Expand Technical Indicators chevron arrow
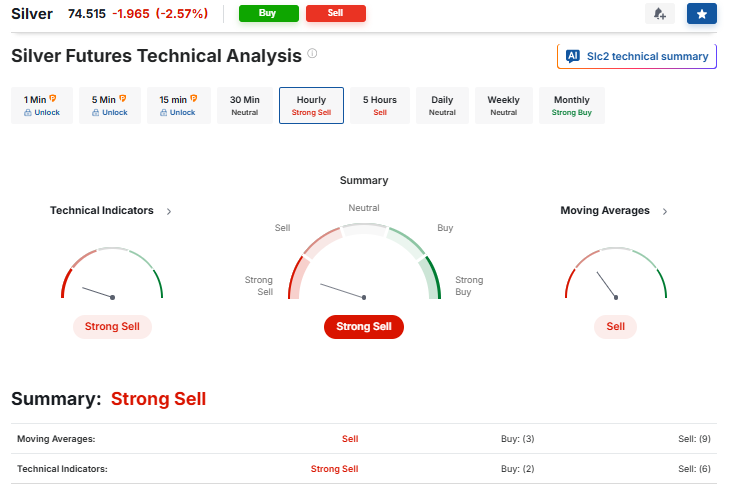The height and width of the screenshot is (487, 740). [169, 211]
